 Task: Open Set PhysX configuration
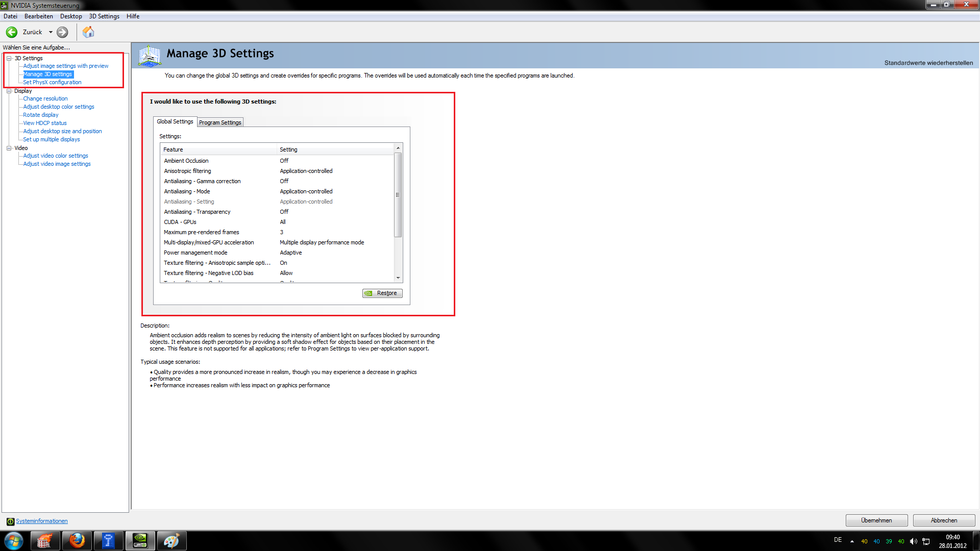(x=52, y=82)
